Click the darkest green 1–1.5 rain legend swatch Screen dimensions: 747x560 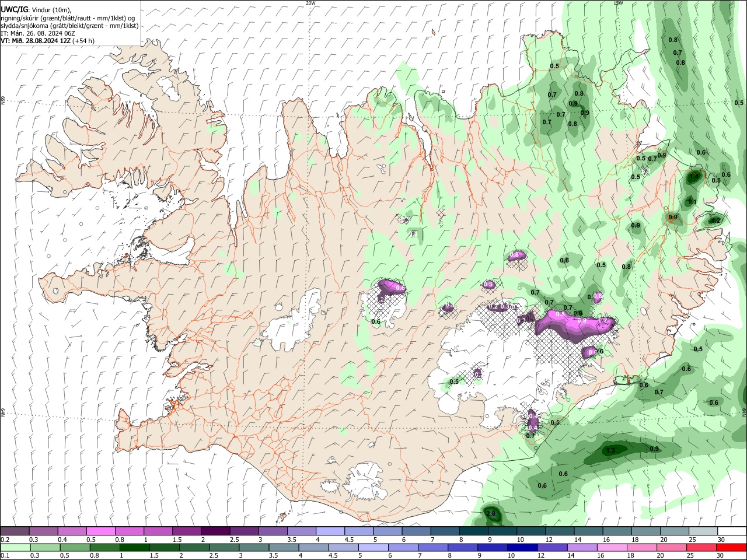[x=135, y=547]
